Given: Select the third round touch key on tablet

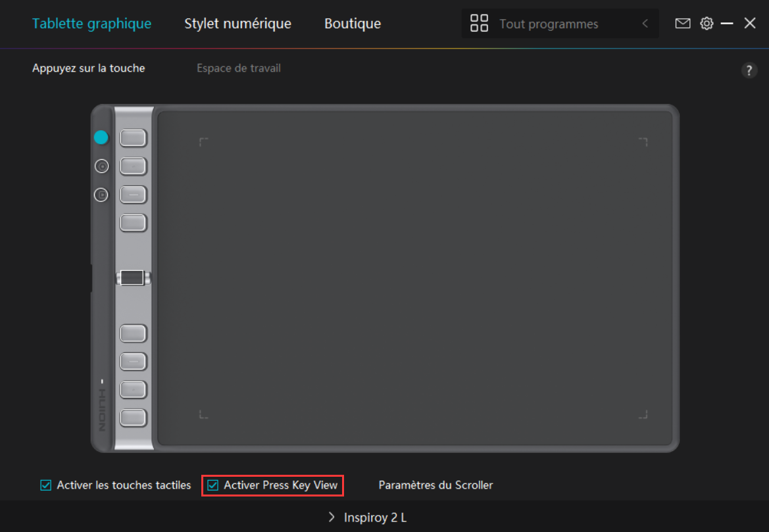Looking at the screenshot, I should (101, 195).
